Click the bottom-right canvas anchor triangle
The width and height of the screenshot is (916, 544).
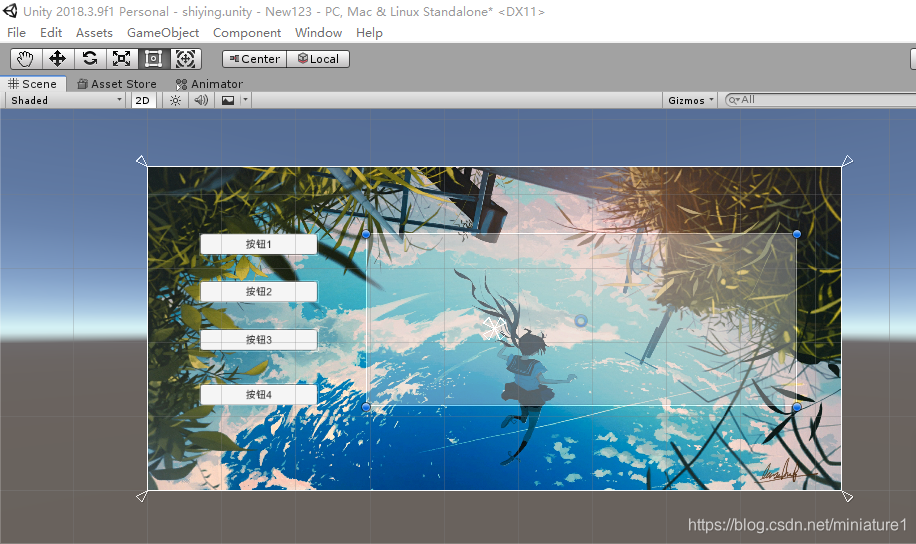(848, 497)
